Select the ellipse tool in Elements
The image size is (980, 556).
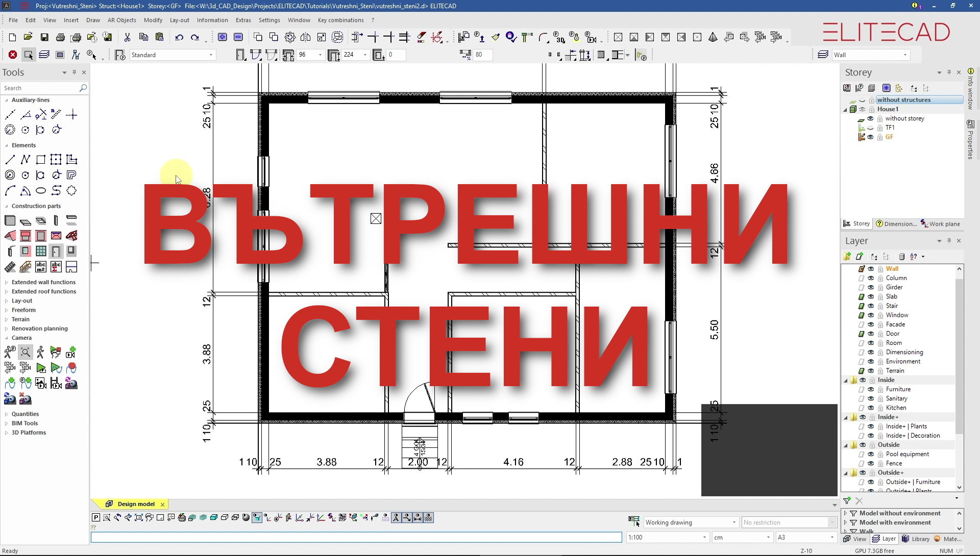click(x=40, y=191)
